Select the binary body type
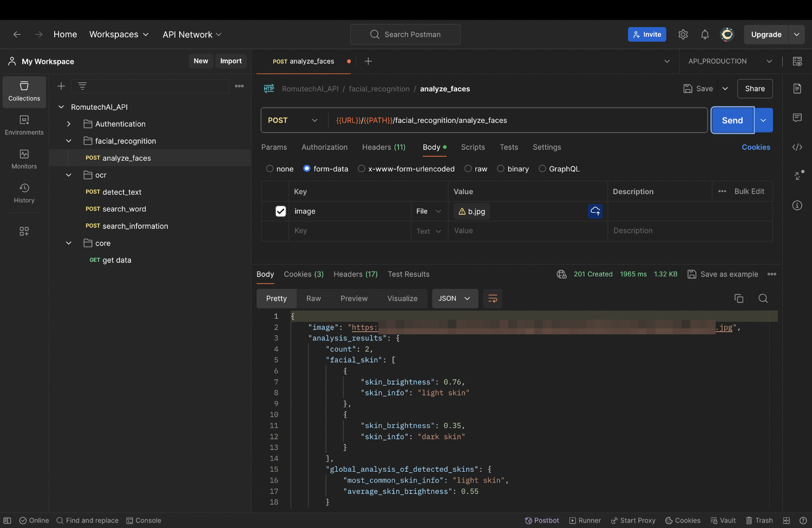This screenshot has width=812, height=528. [x=501, y=169]
